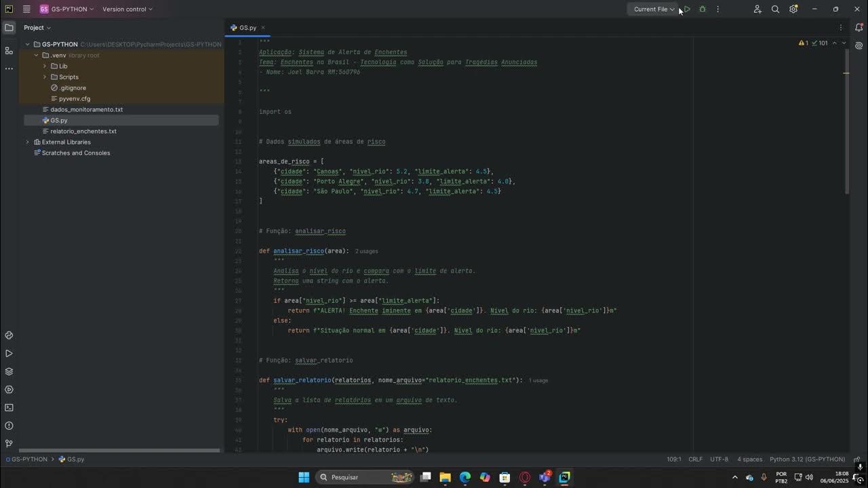This screenshot has height=488, width=868.
Task: Expand the Current File run configuration dropdown
Action: pos(654,9)
